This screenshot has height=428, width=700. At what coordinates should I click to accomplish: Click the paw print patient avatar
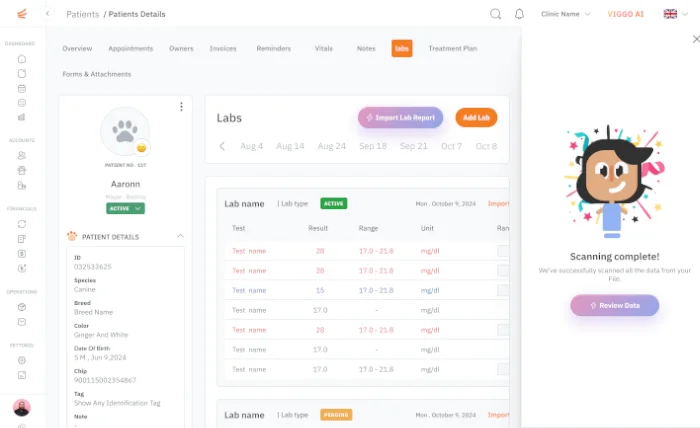coord(125,132)
